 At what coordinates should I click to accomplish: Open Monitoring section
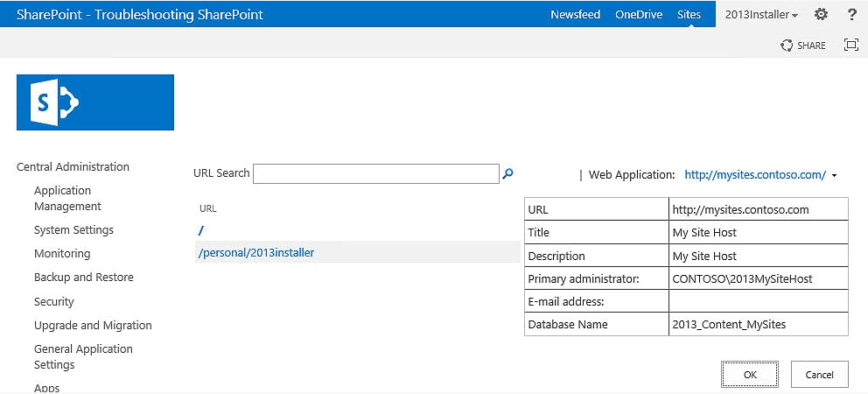click(x=62, y=254)
